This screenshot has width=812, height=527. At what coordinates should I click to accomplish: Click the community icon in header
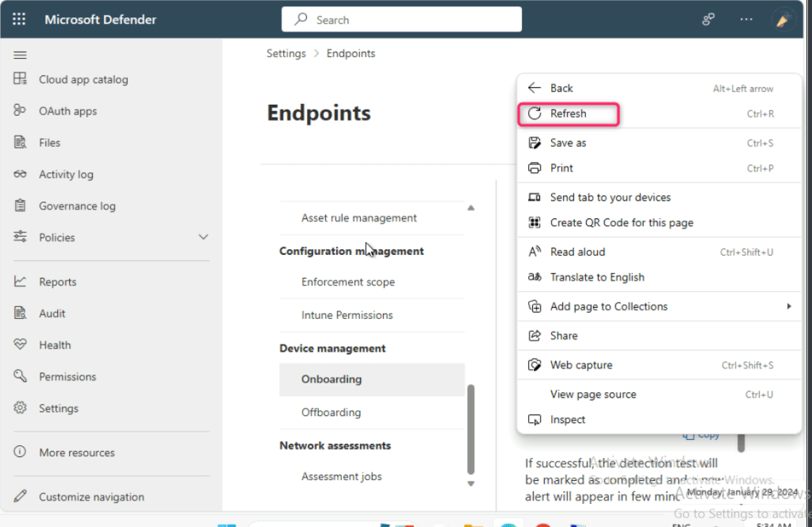click(x=709, y=20)
